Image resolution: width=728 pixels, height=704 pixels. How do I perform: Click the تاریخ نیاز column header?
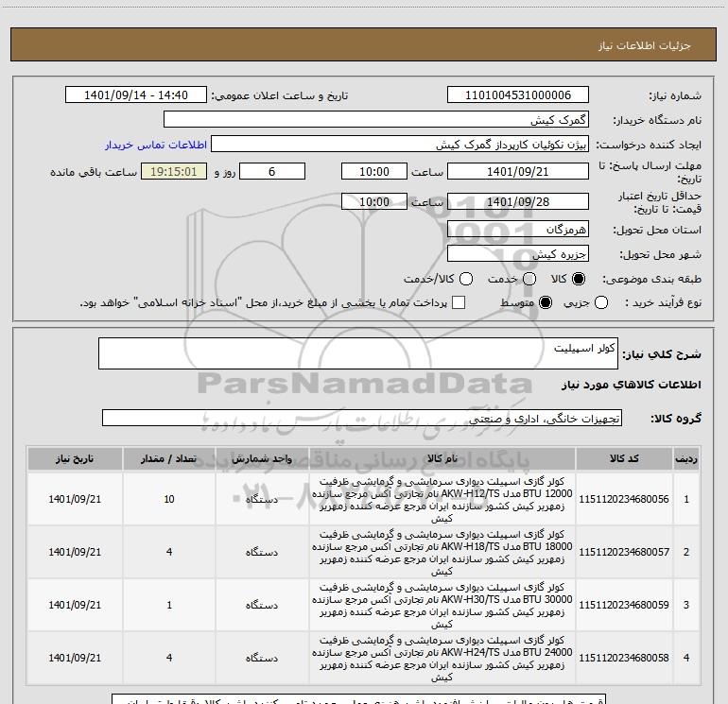tap(75, 458)
